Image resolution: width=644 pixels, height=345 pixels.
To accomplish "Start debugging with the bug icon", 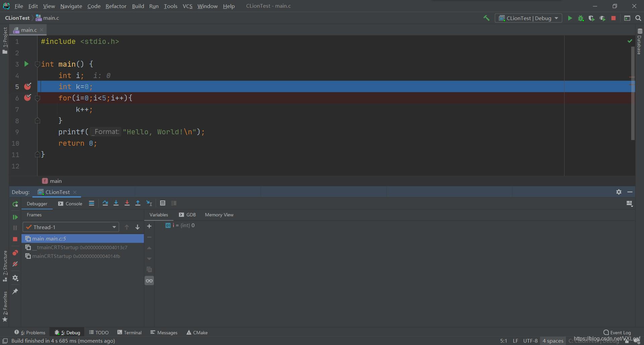I will [581, 18].
